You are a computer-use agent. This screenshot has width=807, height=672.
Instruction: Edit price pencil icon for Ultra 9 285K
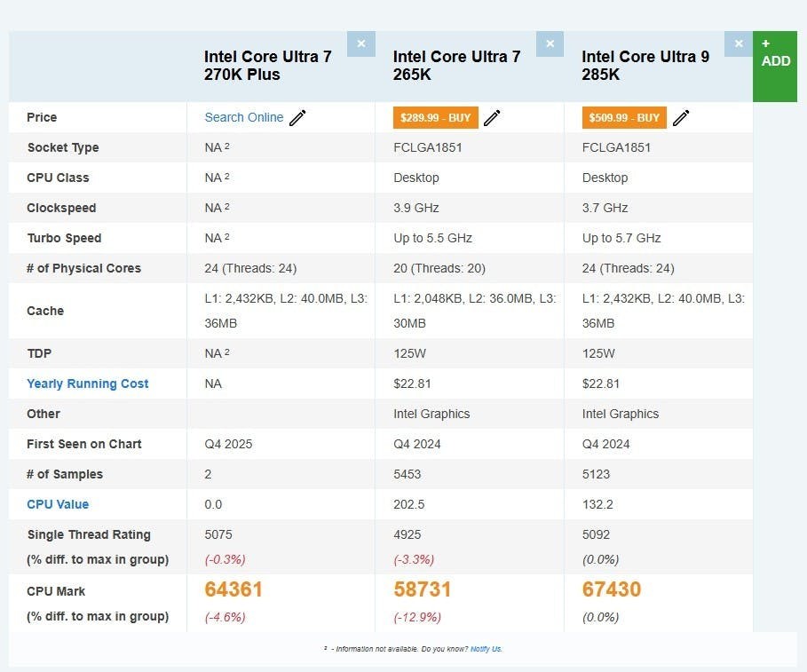pos(681,118)
